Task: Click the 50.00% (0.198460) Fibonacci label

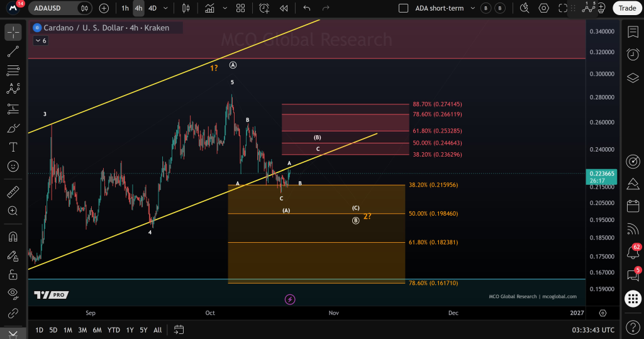Action: (433, 214)
